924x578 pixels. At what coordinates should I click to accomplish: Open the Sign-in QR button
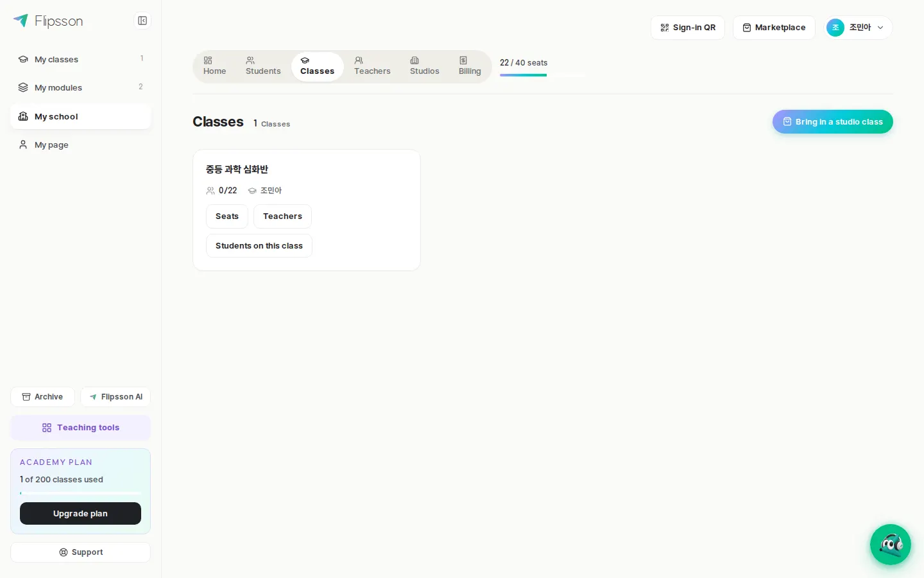688,28
